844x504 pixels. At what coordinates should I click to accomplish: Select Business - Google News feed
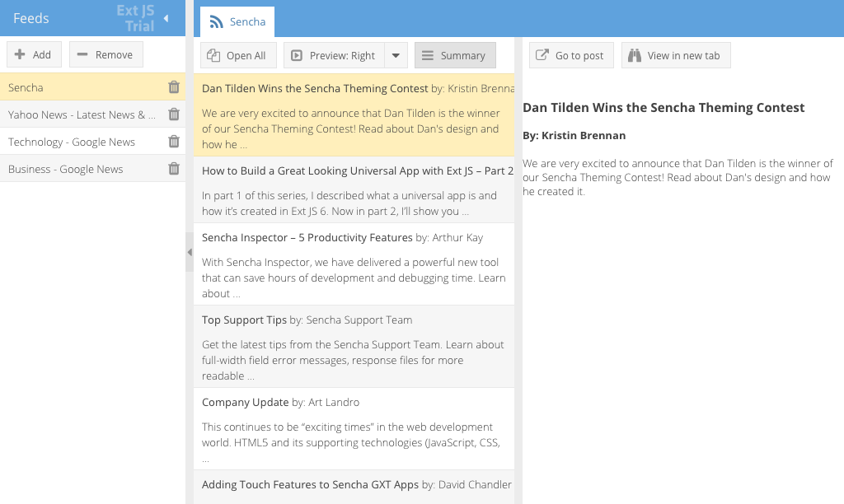click(92, 168)
